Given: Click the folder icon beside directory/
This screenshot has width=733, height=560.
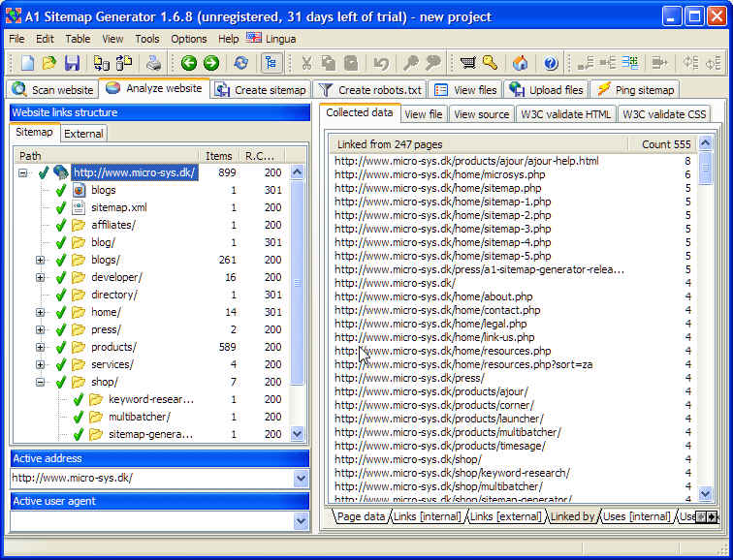Looking at the screenshot, I should click(79, 295).
